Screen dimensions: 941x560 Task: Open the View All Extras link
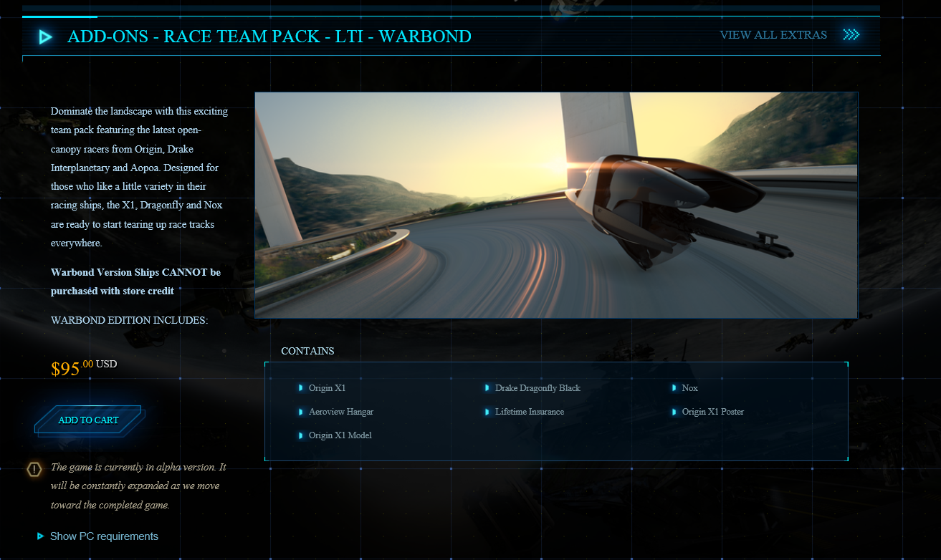pyautogui.click(x=773, y=35)
